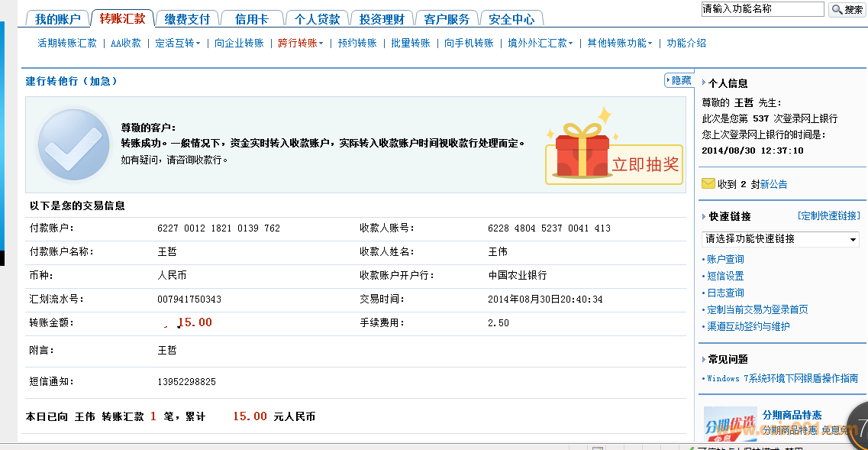Image resolution: width=868 pixels, height=450 pixels.
Task: Click the 搜索 magnifier search button
Action: click(x=847, y=10)
